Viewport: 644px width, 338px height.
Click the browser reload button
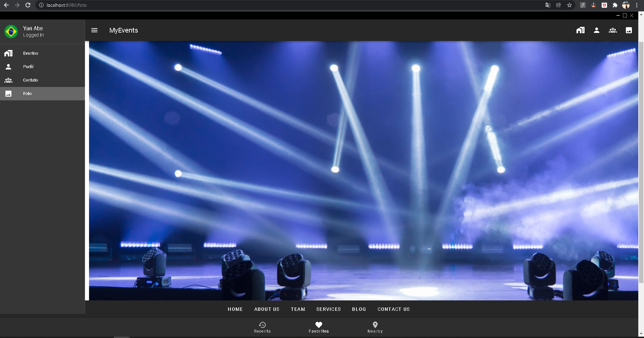28,5
